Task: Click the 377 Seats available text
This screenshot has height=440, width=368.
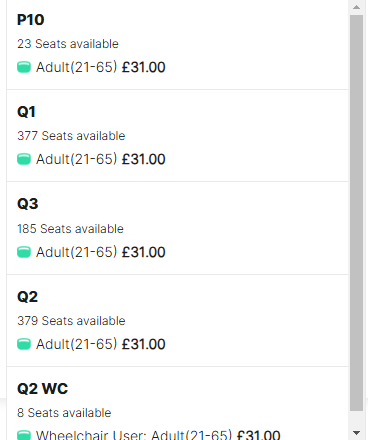Action: click(71, 136)
